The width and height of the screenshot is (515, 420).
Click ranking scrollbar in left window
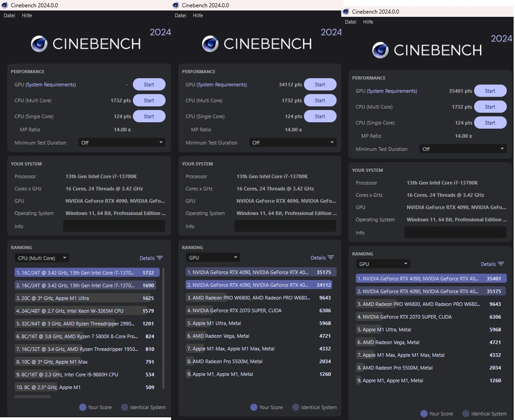(x=164, y=328)
